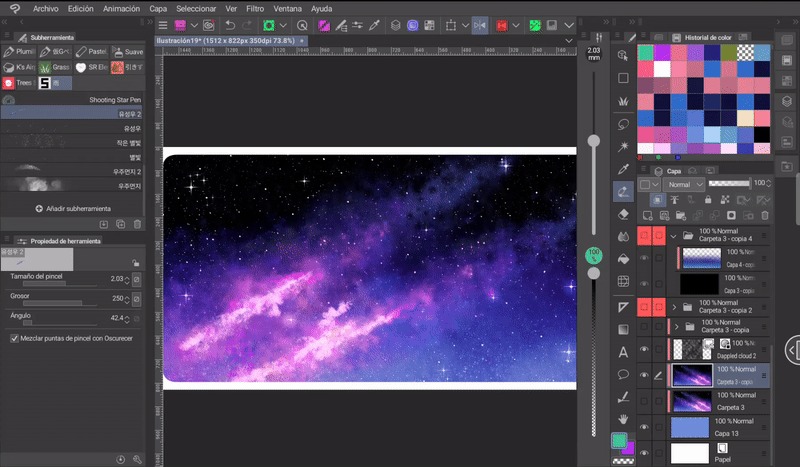This screenshot has width=800, height=467.
Task: Select the Speech balloon tool
Action: tap(623, 374)
